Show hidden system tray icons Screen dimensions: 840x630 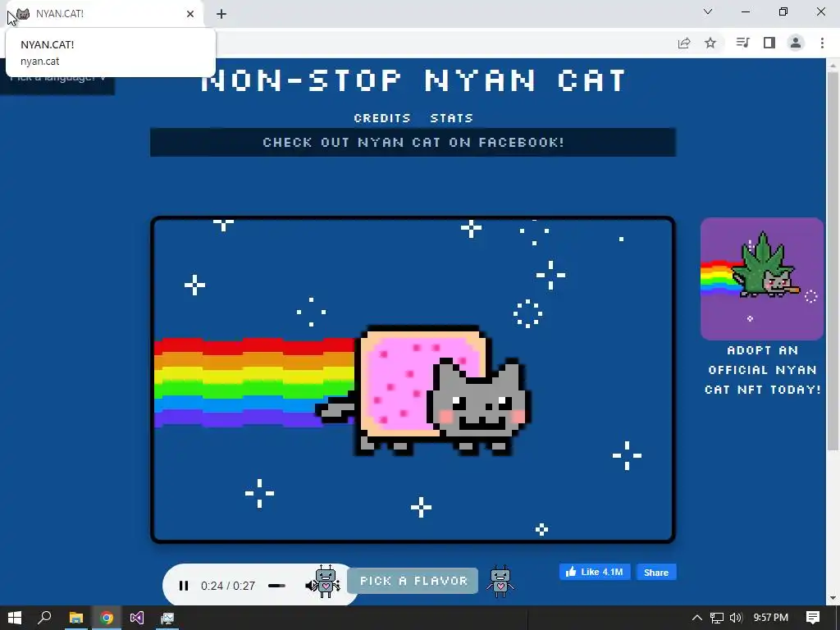click(697, 618)
